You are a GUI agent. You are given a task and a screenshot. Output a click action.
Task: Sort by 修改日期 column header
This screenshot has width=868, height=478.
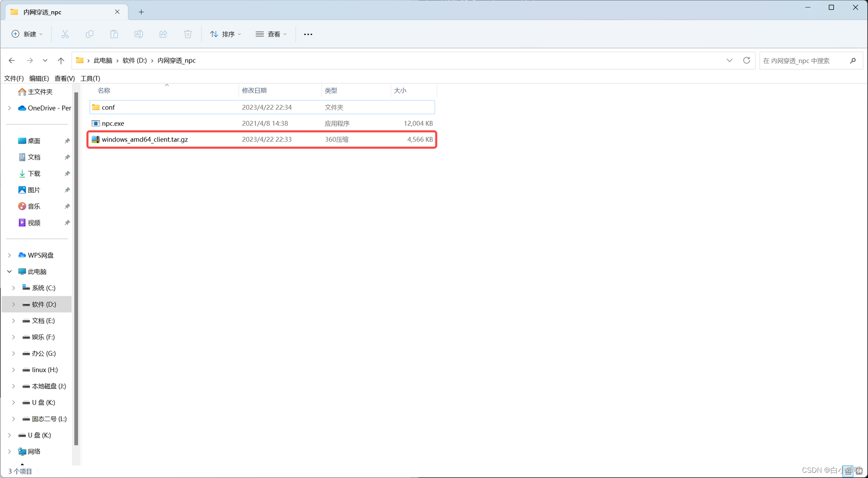pos(254,90)
